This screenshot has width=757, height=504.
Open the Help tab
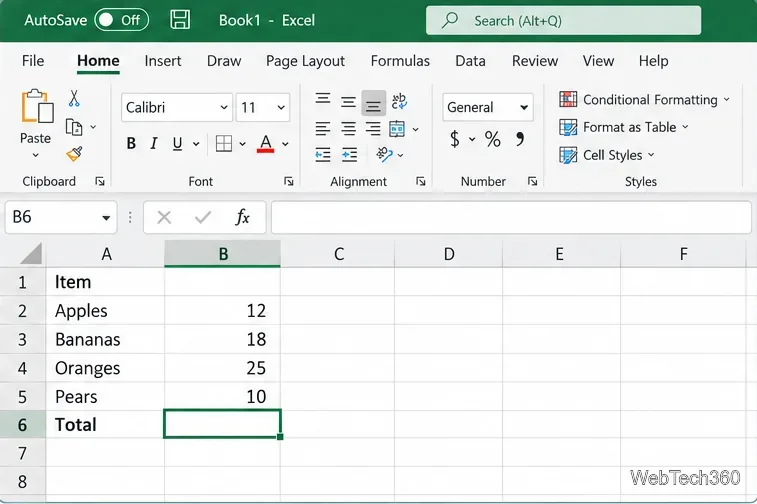653,61
